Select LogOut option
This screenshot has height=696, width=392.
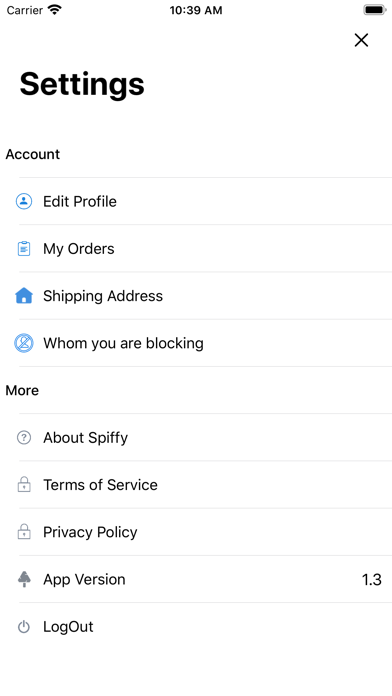click(205, 627)
